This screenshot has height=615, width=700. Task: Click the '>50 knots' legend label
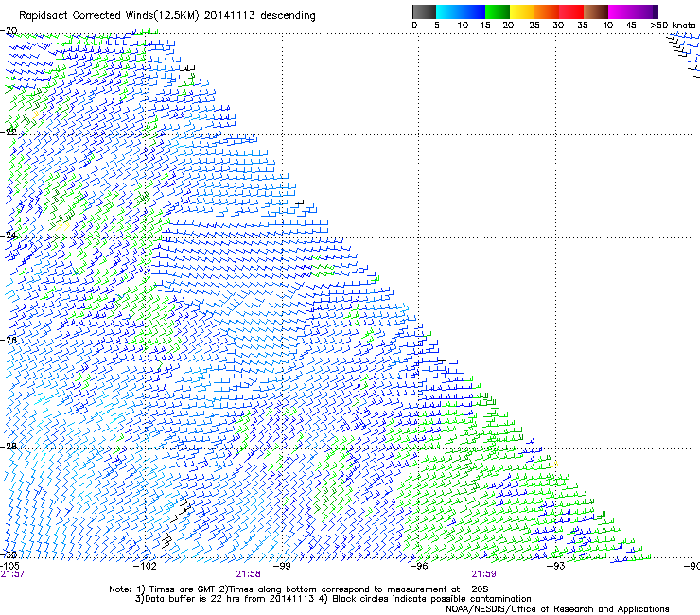673,26
